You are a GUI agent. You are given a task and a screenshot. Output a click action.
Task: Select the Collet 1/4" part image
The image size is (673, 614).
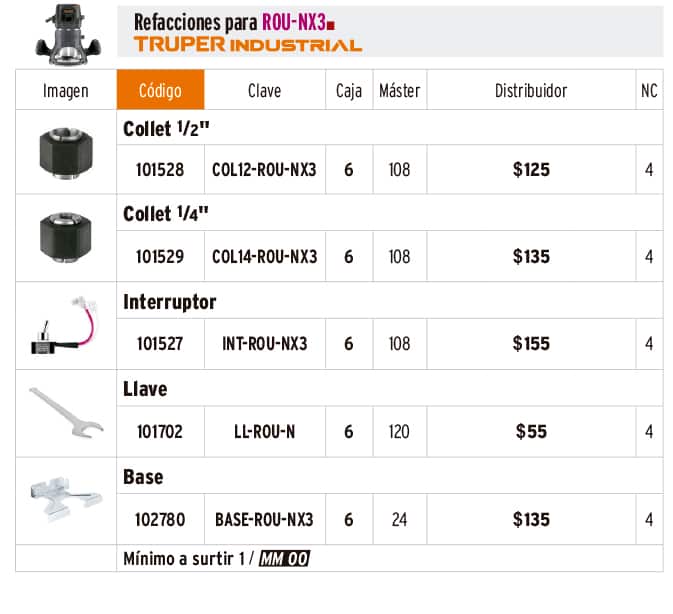[66, 236]
